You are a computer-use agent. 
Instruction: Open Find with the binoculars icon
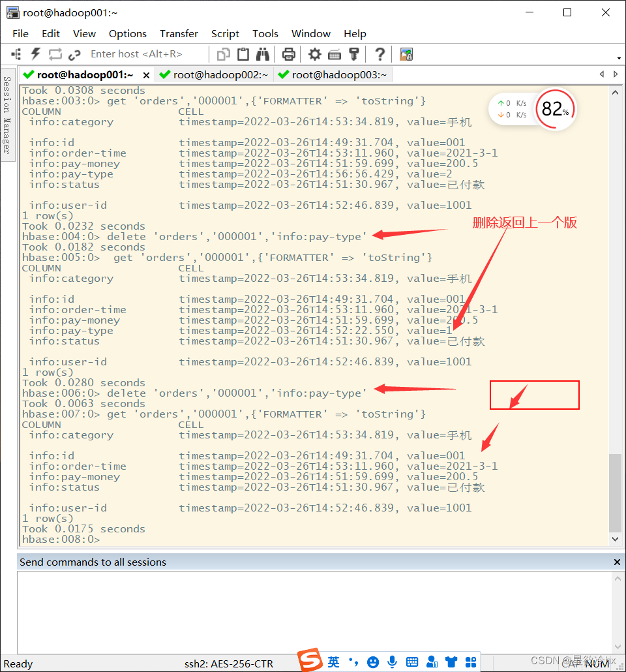pos(263,54)
